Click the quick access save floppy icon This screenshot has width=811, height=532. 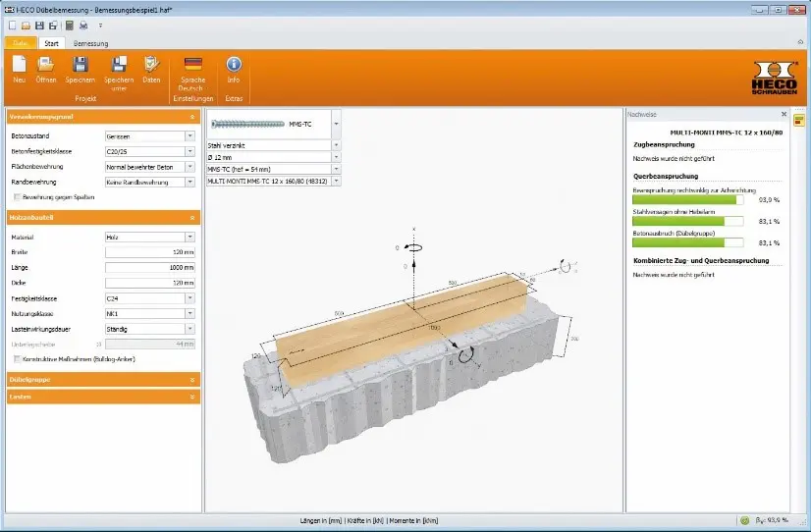(x=39, y=26)
